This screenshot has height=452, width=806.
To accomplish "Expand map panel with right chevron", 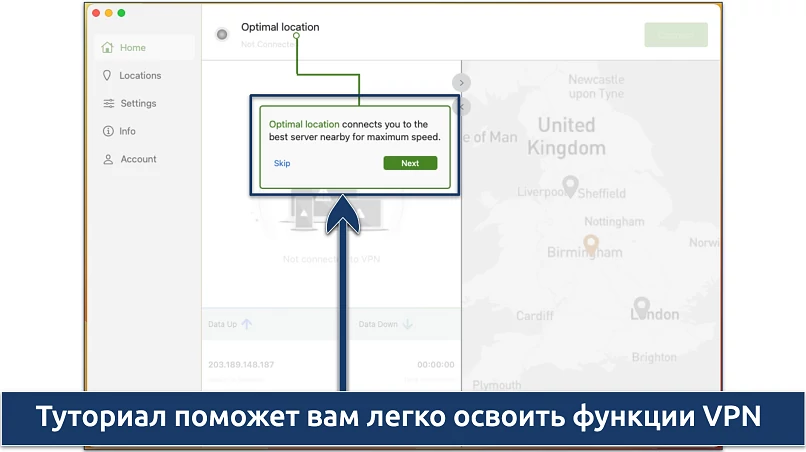I will pos(461,83).
